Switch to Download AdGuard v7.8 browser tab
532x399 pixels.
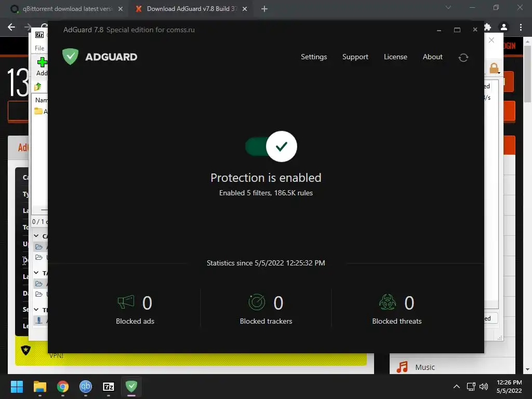click(x=192, y=9)
